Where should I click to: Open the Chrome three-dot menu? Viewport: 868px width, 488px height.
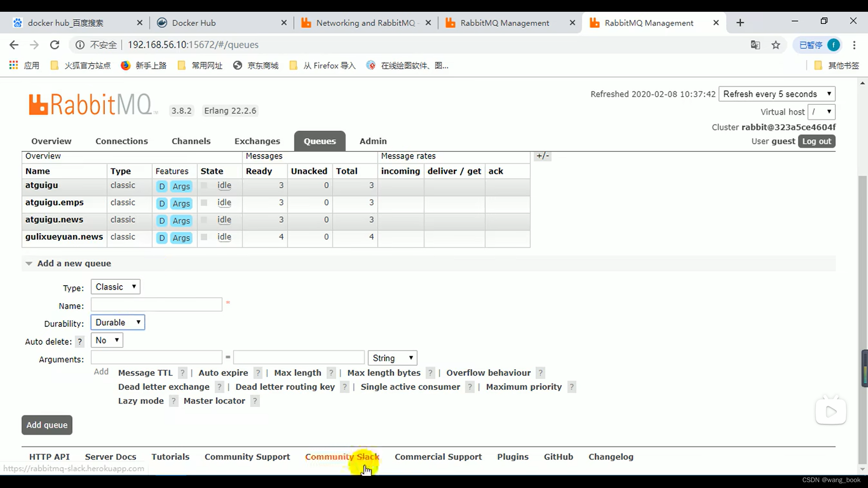pos(854,45)
